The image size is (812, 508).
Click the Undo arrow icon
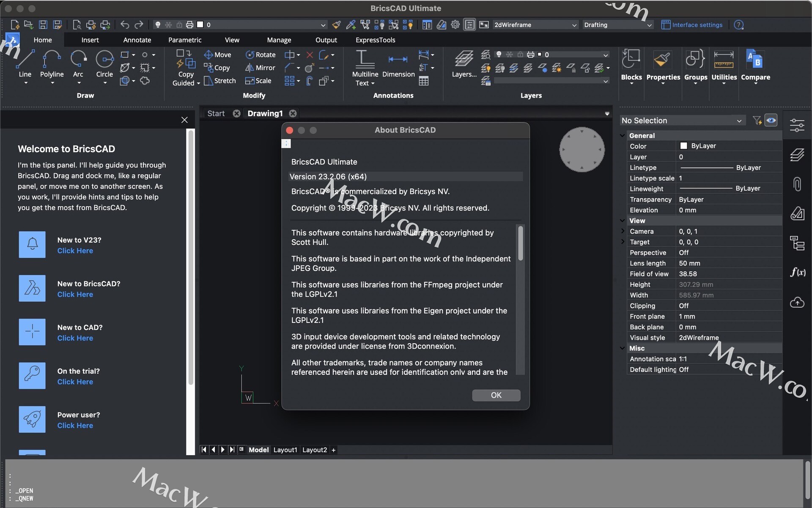(x=124, y=25)
